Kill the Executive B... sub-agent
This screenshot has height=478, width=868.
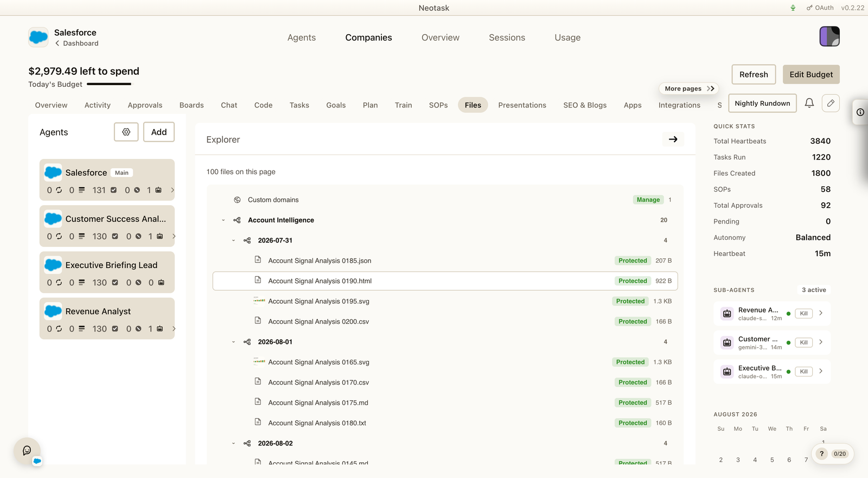pos(804,372)
